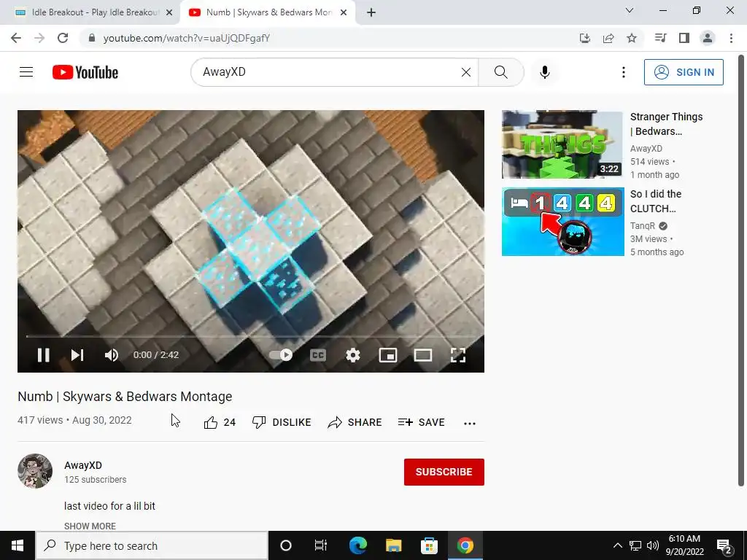Toggle closed captions CC
This screenshot has height=560, width=747.
click(x=318, y=355)
